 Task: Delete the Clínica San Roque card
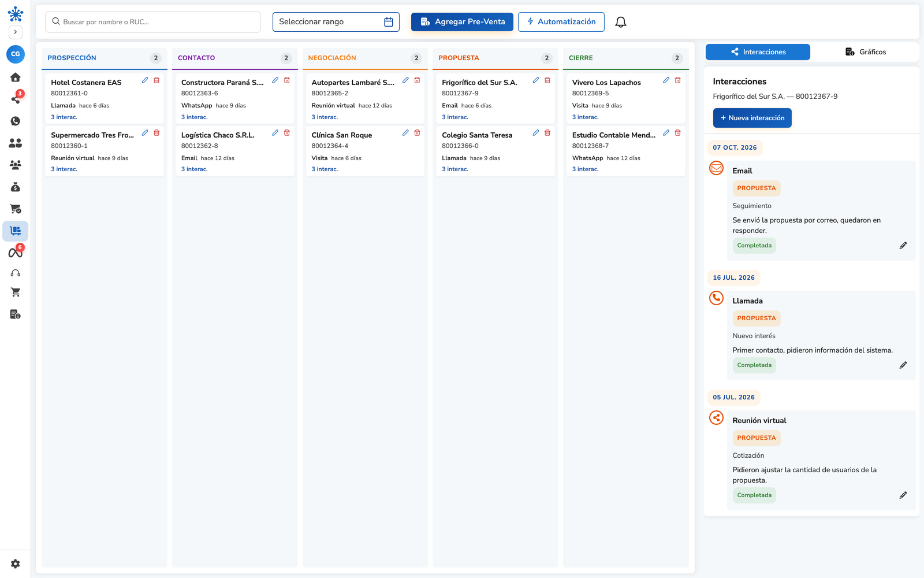417,133
